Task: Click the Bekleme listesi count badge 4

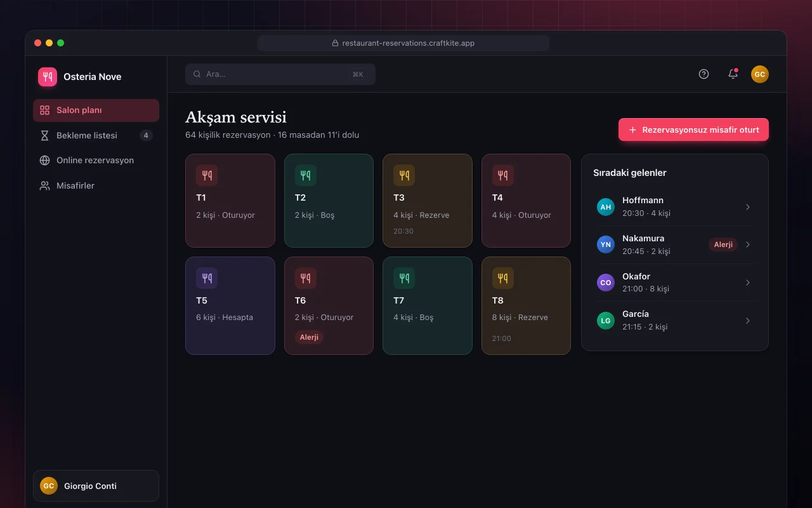Action: pyautogui.click(x=146, y=135)
